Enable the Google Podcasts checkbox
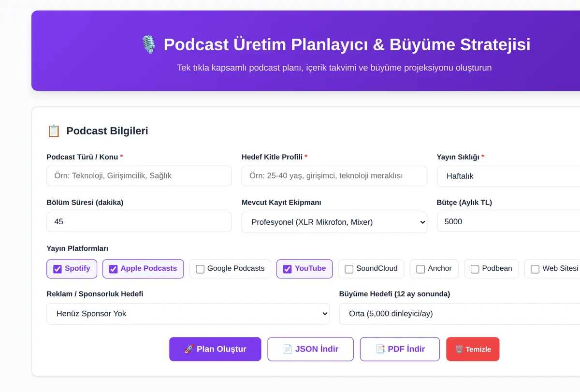Viewport: 580px width, 392px height. [200, 269]
